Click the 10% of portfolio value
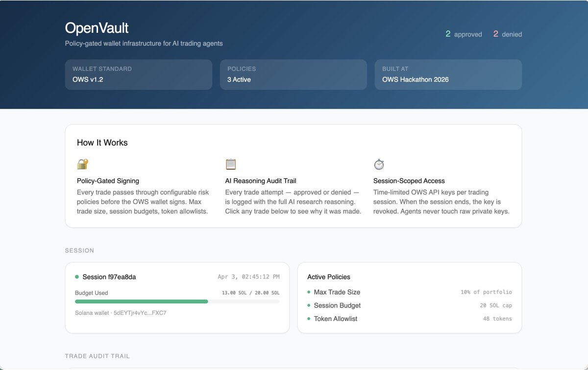The image size is (588, 370). [486, 292]
